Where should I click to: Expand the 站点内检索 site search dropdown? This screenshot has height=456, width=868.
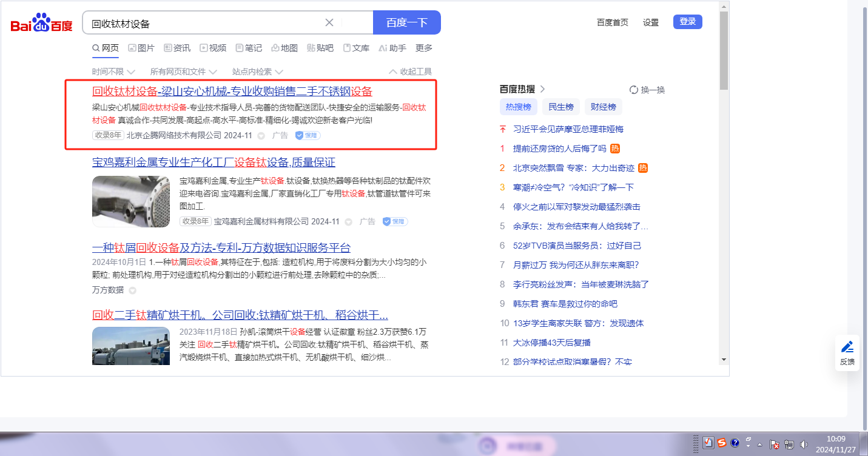point(257,72)
